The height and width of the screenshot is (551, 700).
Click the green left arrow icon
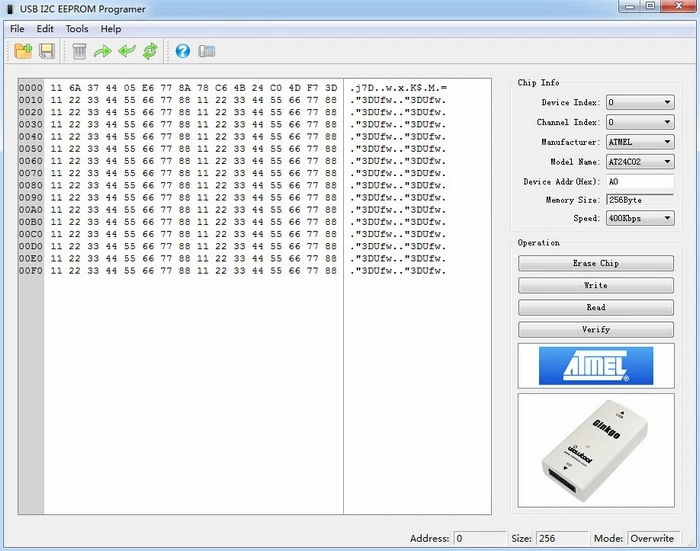[127, 51]
